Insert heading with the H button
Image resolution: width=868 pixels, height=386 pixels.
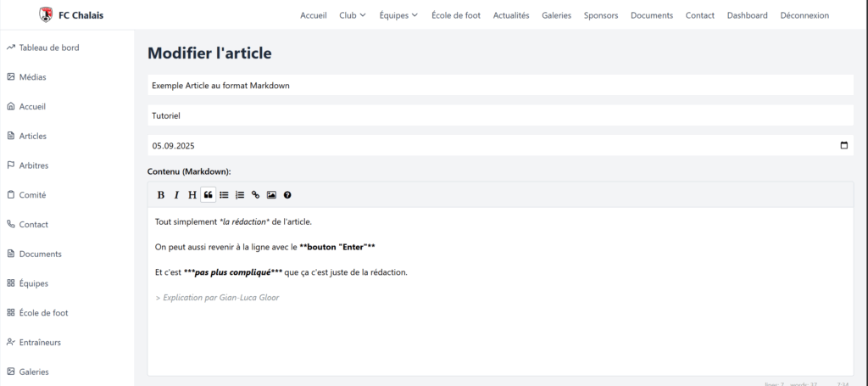point(192,195)
